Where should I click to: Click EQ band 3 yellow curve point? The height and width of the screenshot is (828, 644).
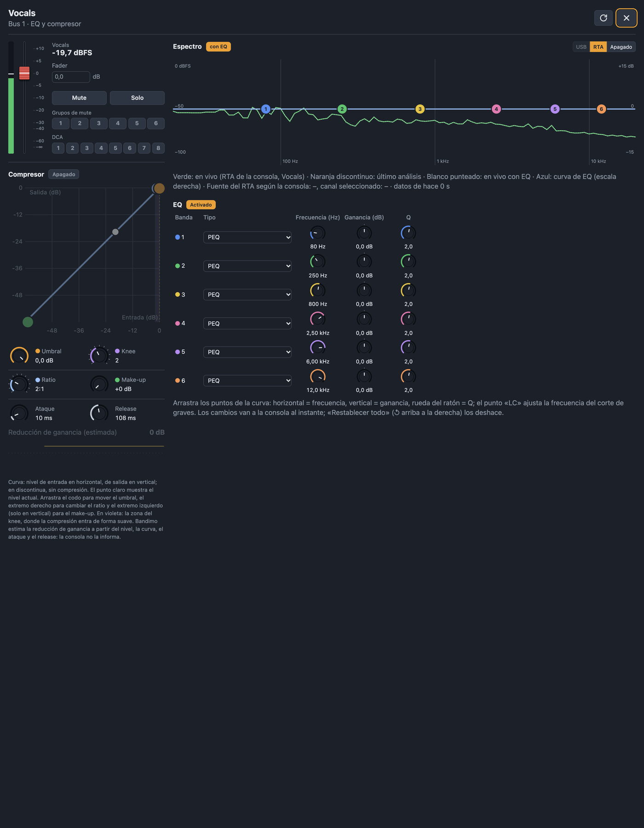[420, 109]
